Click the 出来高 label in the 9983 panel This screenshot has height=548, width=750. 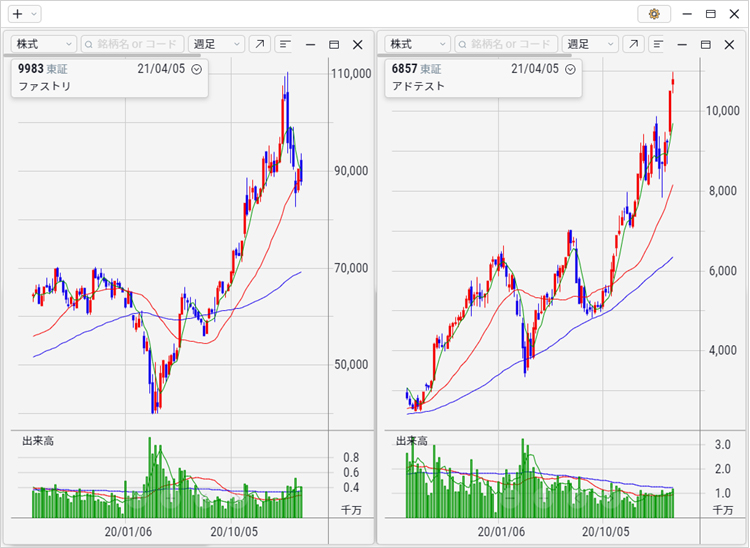click(x=38, y=441)
